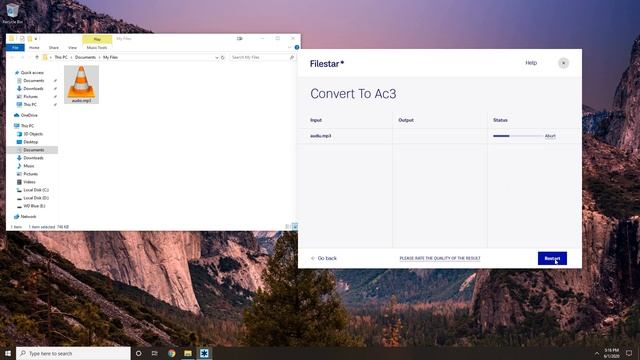Image resolution: width=640 pixels, height=360 pixels.
Task: Open Music folder in navigation pane
Action: tap(29, 166)
